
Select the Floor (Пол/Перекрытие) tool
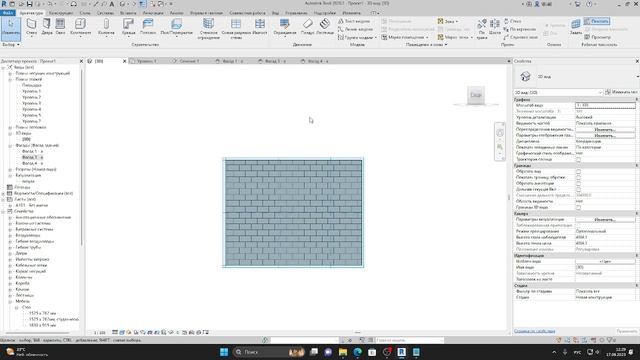pos(176,27)
